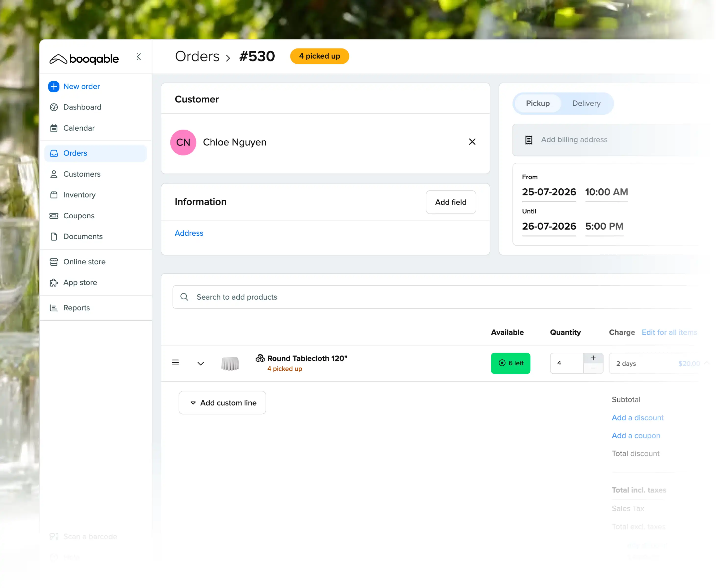Click the blue plus New order icon
The width and height of the screenshot is (716, 588).
[x=53, y=86]
